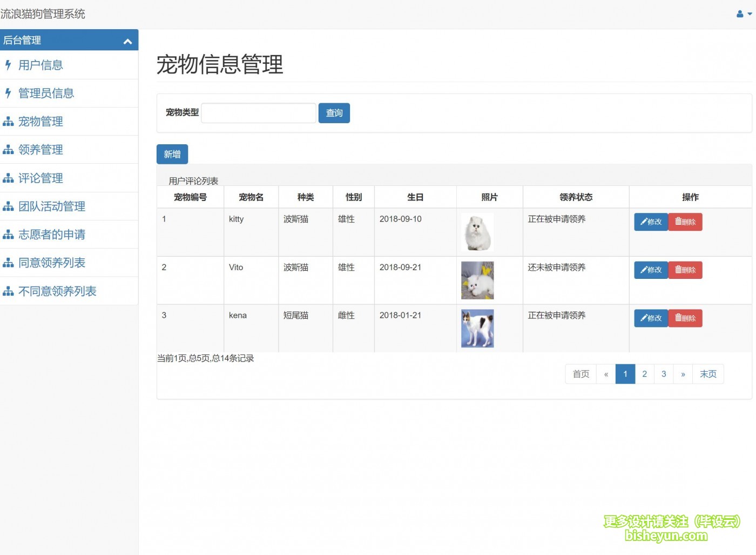Click the sitemap icon beside 同意领养列表
The height and width of the screenshot is (555, 756).
tap(8, 263)
